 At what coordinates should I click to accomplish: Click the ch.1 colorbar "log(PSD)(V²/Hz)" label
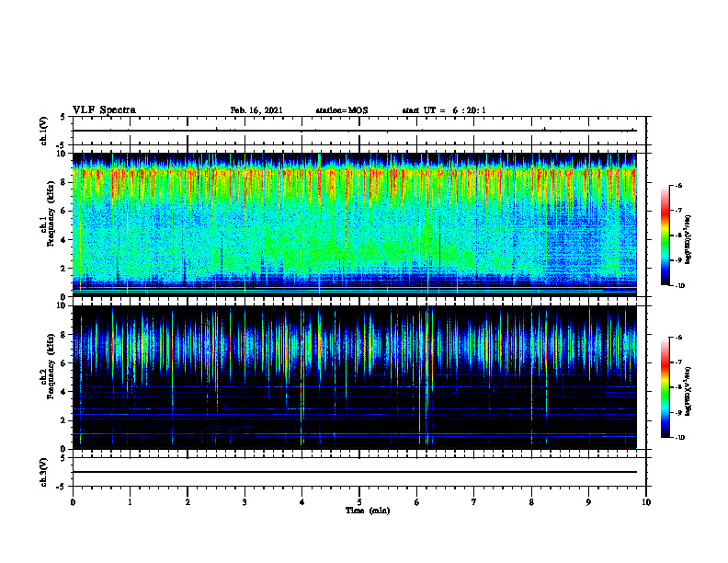pyautogui.click(x=688, y=239)
